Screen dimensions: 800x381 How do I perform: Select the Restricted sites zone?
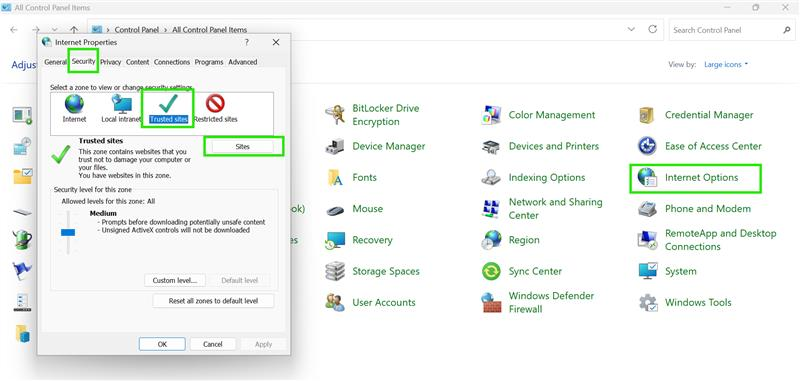tap(215, 109)
